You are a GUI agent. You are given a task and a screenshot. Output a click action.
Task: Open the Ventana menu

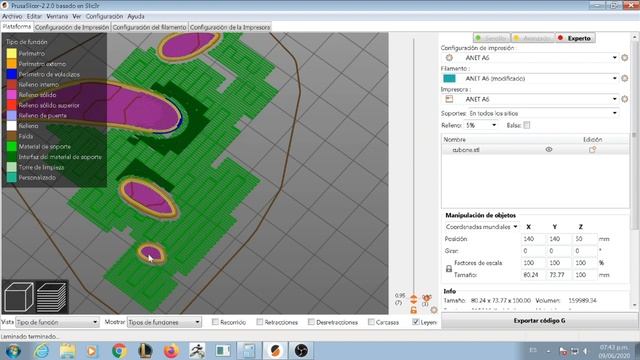click(57, 16)
